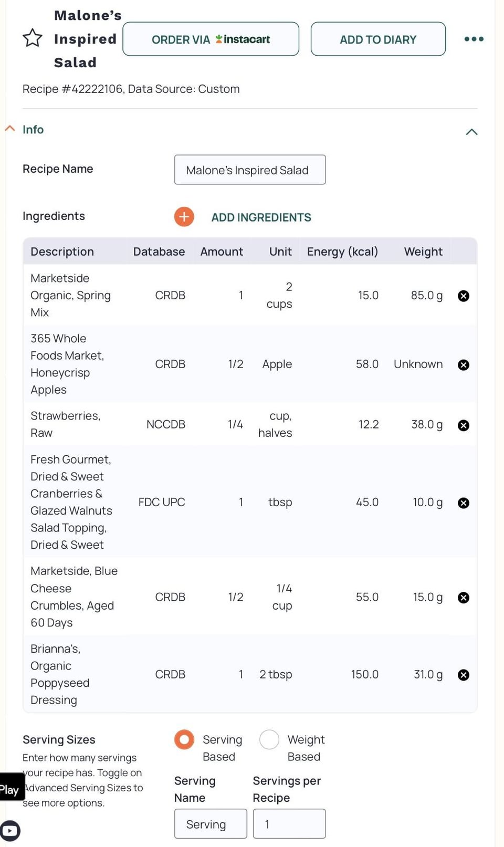The height and width of the screenshot is (847, 504).
Task: Click the Energy (kcal) column header
Action: tap(342, 252)
